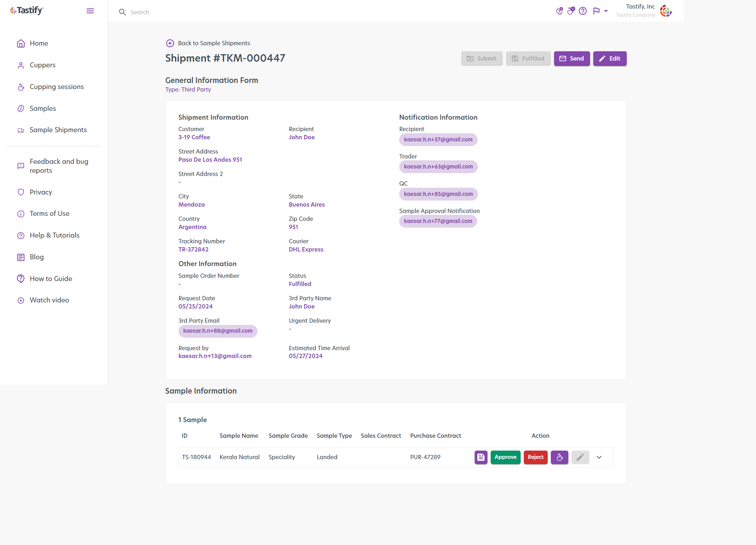Click the cupping cup icon for Kerala Natural
756x545 pixels.
(x=559, y=457)
